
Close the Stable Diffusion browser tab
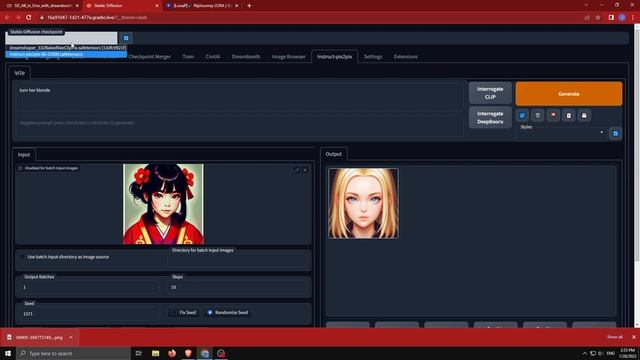tap(157, 6)
